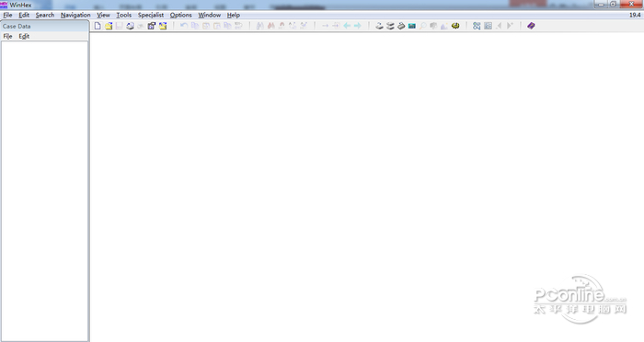Click the WinHex title bar app icon
Image resolution: width=644 pixels, height=342 pixels.
(4, 5)
